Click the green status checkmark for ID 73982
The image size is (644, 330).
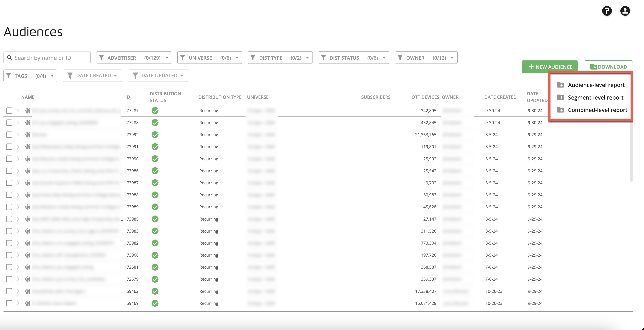(x=155, y=243)
